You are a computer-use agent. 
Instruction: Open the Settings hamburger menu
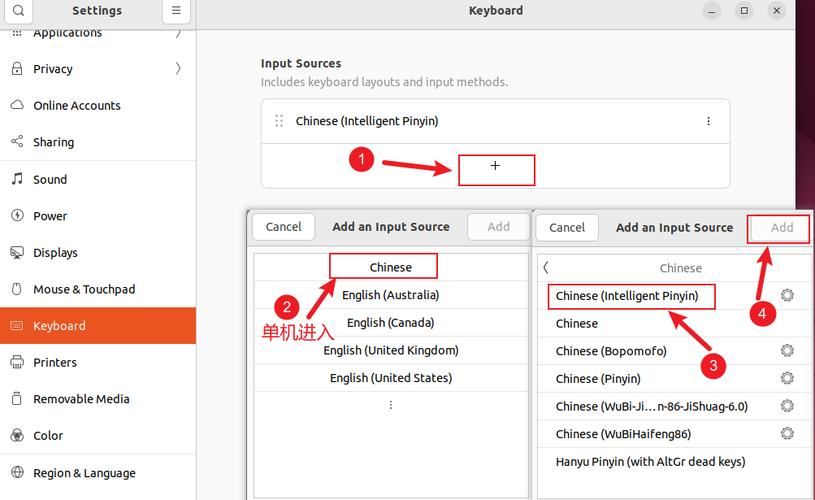click(x=176, y=10)
